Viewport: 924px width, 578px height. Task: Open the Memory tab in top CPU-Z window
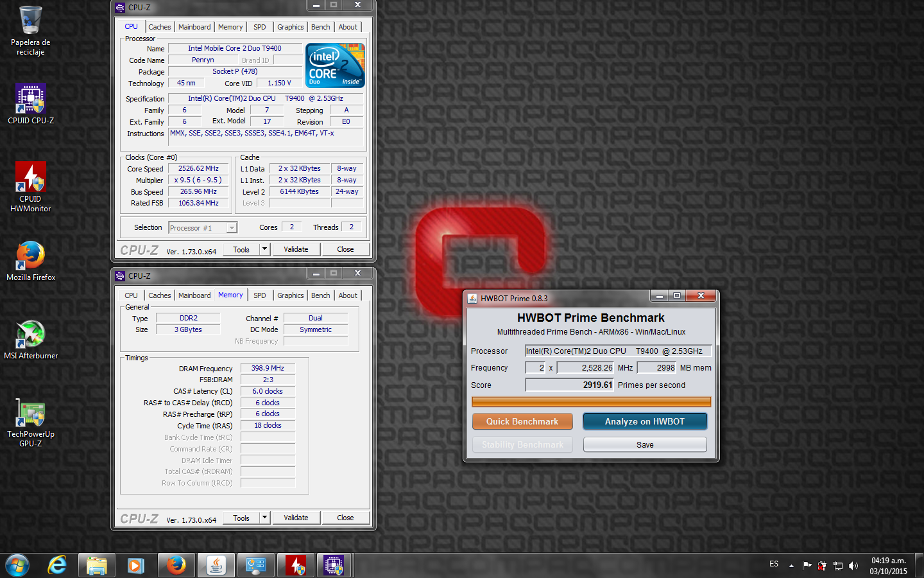point(230,27)
